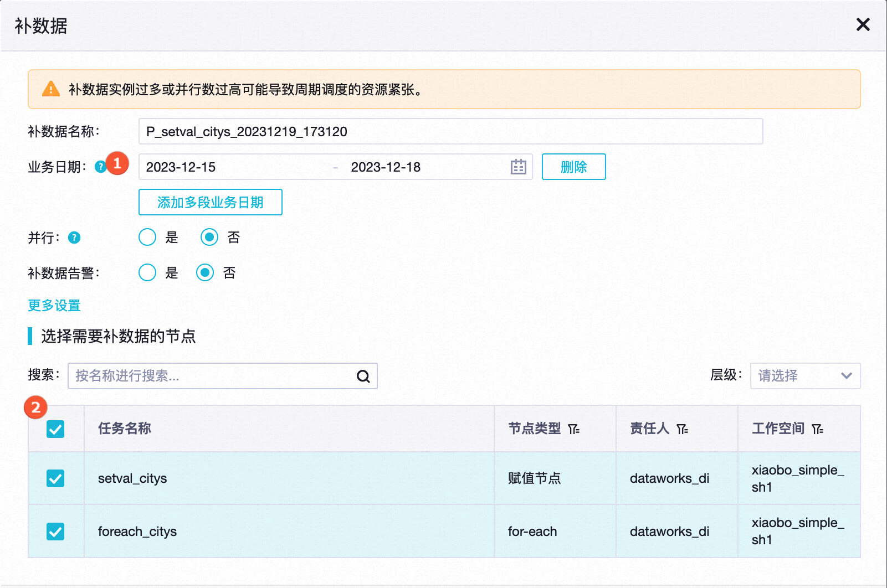Click the warning icon in alert banner
The height and width of the screenshot is (588, 887).
point(51,89)
